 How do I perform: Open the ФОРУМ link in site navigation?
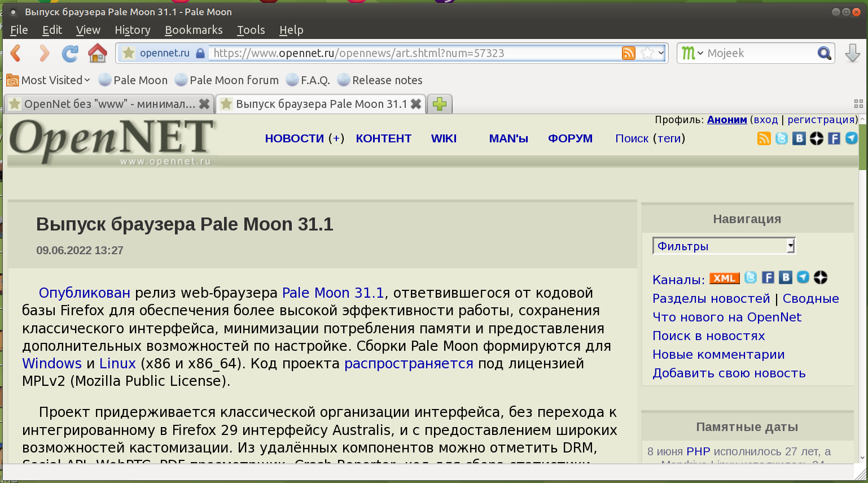click(570, 138)
